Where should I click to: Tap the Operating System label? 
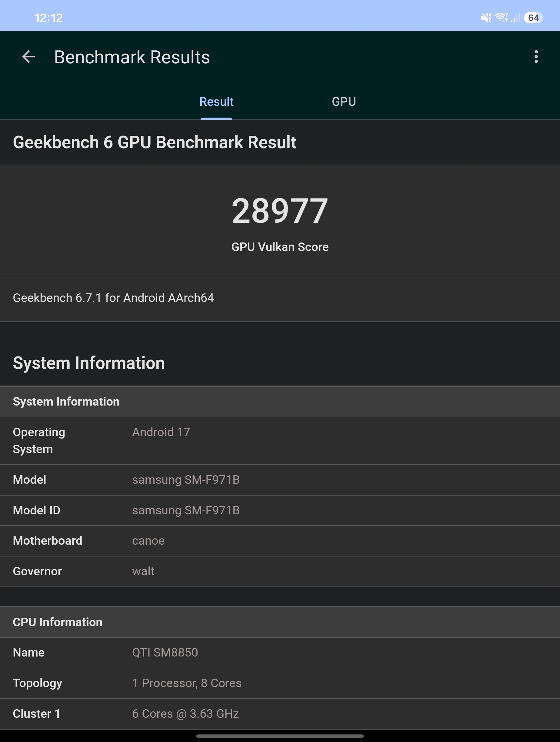click(x=39, y=441)
